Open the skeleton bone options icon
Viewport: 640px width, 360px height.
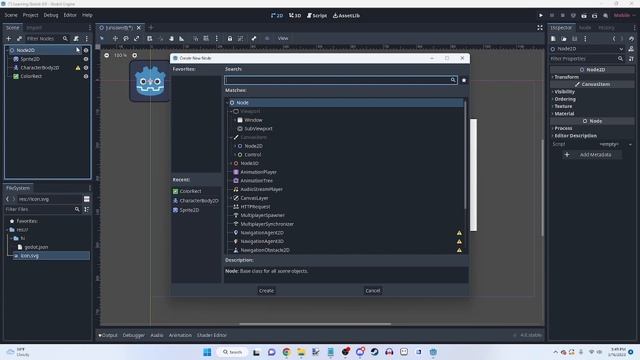[x=254, y=38]
